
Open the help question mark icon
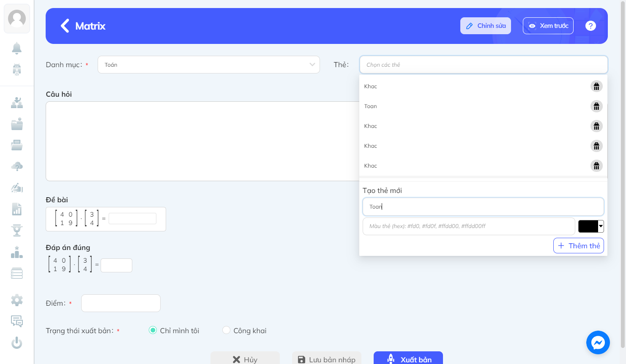pyautogui.click(x=590, y=26)
